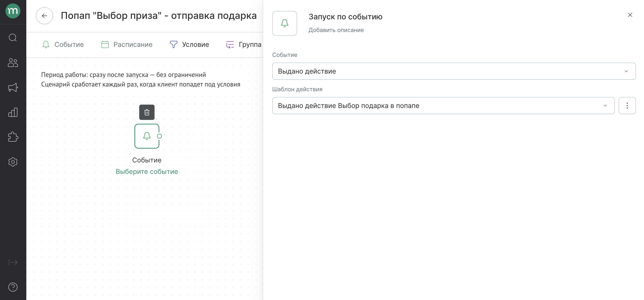
Task: Open the Событие dropdown showing Выдано действие
Action: coord(454,71)
